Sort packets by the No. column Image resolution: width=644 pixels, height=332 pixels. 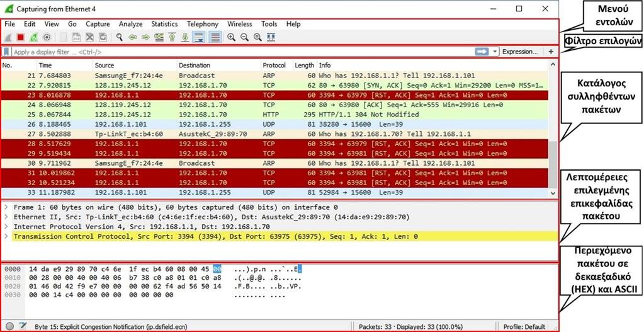tap(19, 65)
